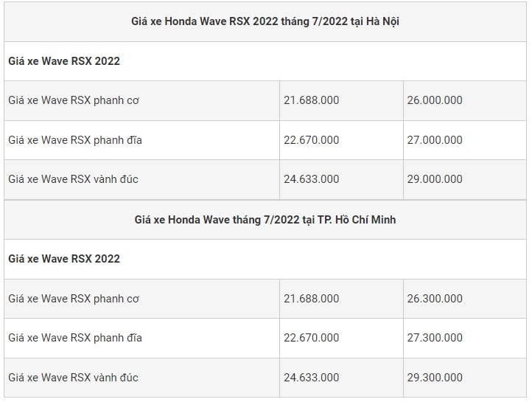This screenshot has height=402, width=532.
Task: Click the Hà Nội price table header
Action: click(265, 21)
